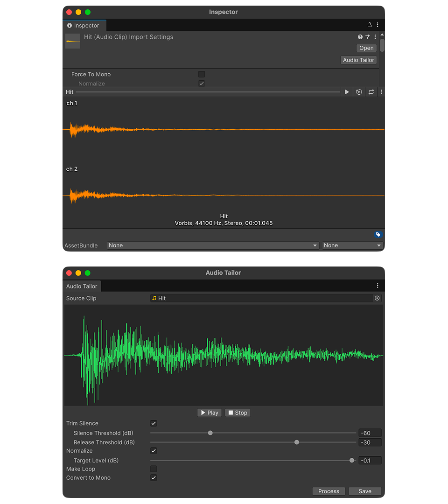This screenshot has height=504, width=448.
Task: Play the Hit clip preview
Action: pyautogui.click(x=347, y=92)
